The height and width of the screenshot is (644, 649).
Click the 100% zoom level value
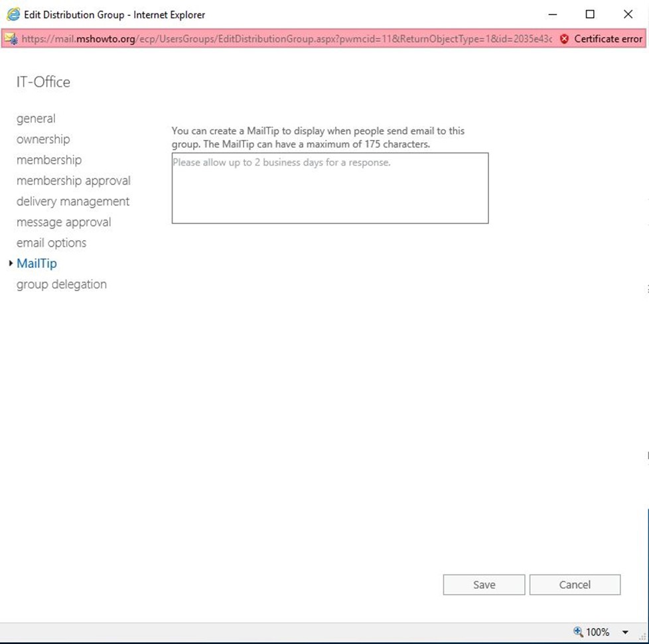(597, 632)
